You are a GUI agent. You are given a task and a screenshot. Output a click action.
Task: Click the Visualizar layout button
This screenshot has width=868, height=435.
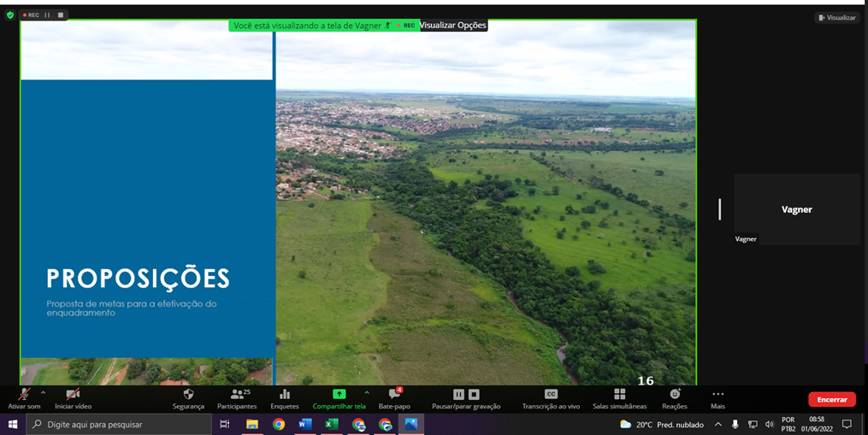click(x=837, y=18)
